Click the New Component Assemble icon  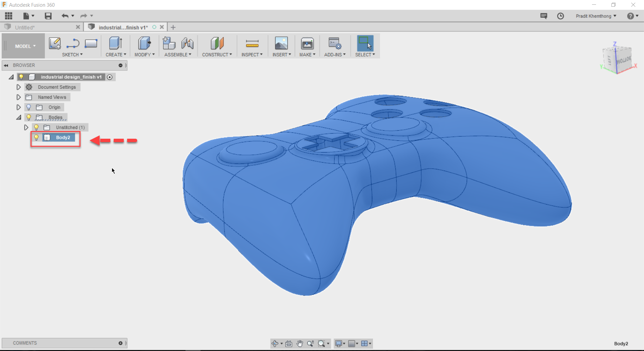(x=169, y=43)
